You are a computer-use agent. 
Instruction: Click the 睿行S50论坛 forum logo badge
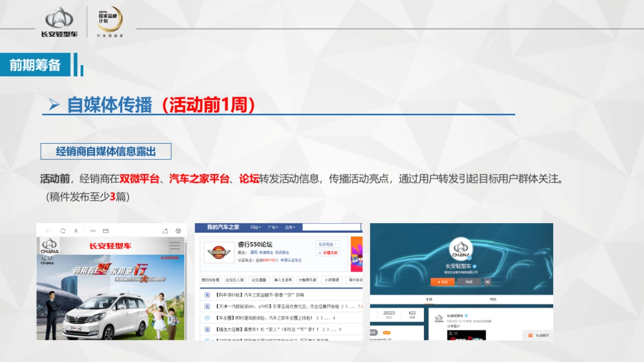218,252
